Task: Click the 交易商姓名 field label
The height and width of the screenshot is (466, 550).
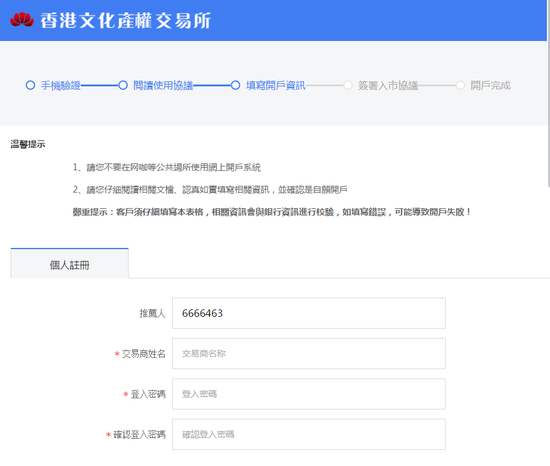Action: point(143,354)
